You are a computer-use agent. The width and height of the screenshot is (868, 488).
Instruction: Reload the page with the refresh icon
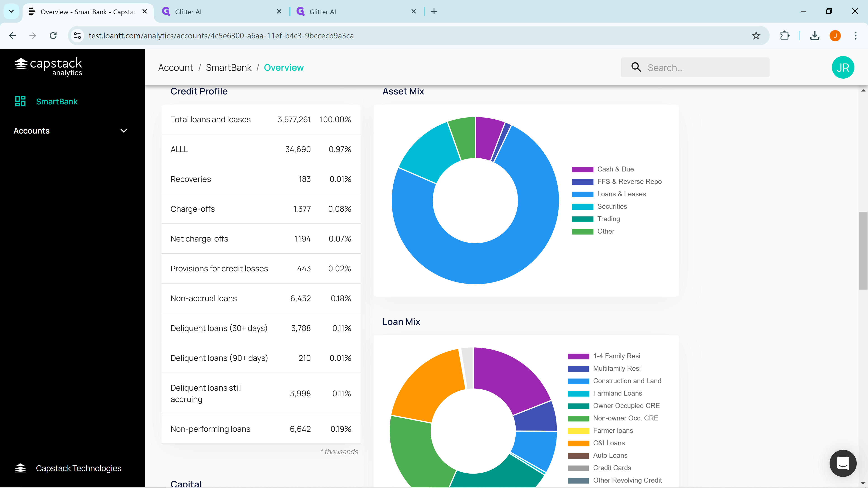tap(53, 36)
